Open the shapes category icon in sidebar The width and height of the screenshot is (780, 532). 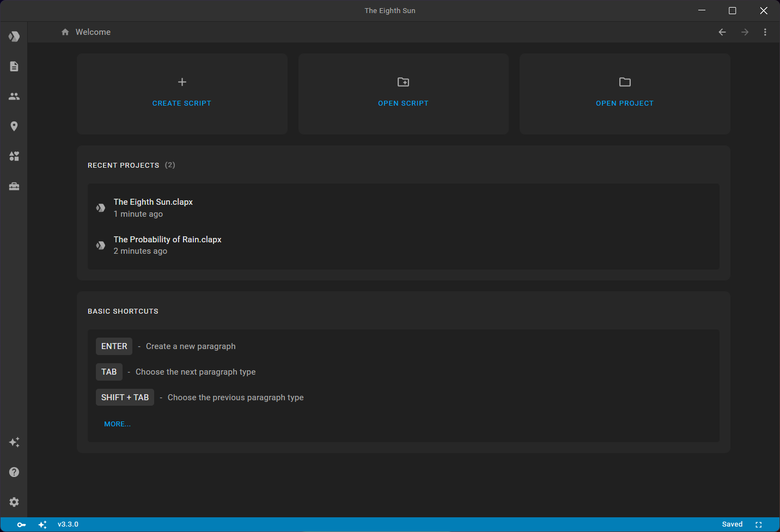click(14, 156)
